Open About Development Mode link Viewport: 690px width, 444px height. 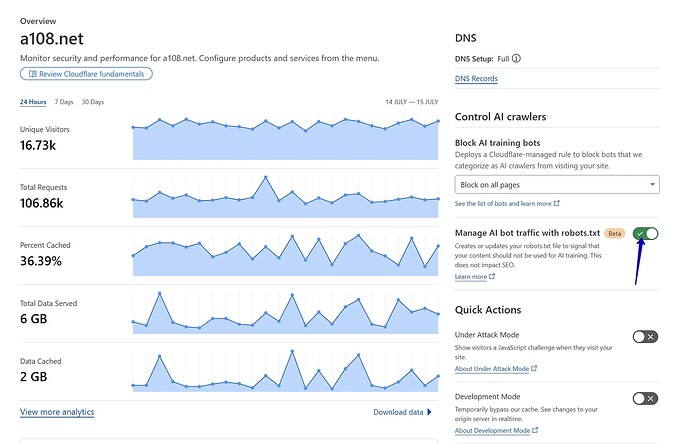[492, 430]
